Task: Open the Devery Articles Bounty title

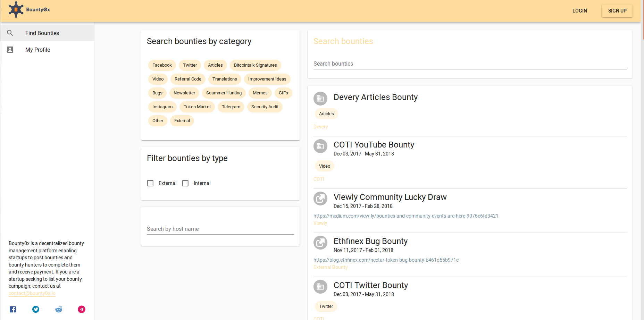Action: click(376, 97)
